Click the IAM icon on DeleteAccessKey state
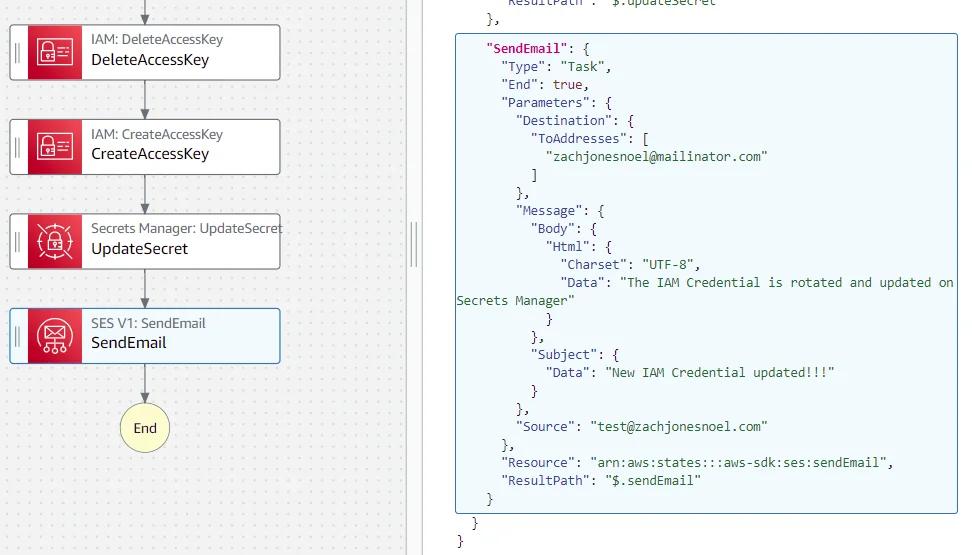This screenshot has height=555, width=972. coord(54,52)
